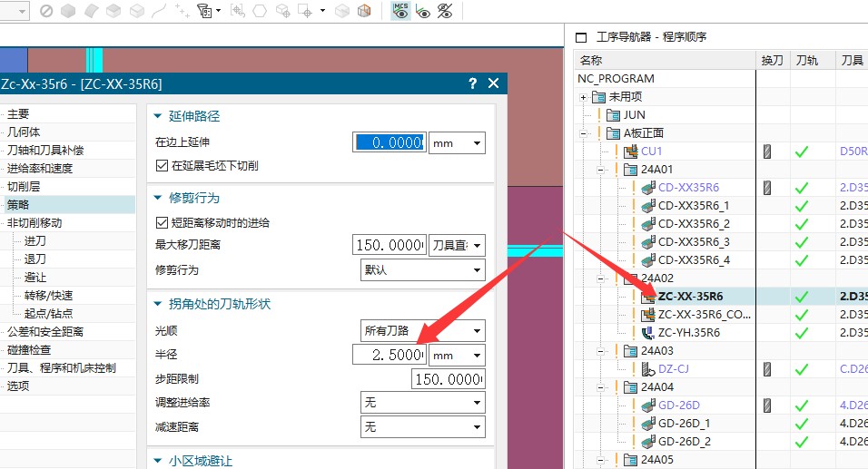Image resolution: width=868 pixels, height=469 pixels.
Task: Select DZ-CJ operation
Action: [x=674, y=369]
